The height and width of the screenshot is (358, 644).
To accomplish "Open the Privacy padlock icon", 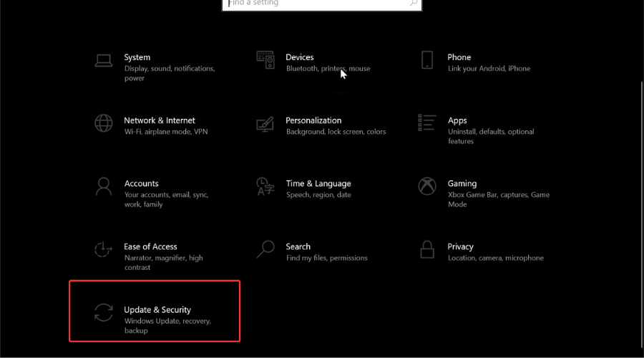I will 427,249.
